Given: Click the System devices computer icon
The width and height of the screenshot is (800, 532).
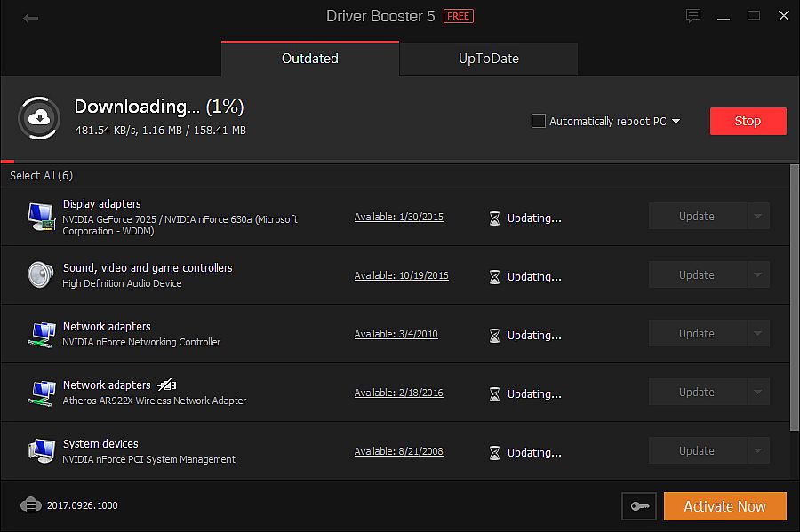Looking at the screenshot, I should pos(41,451).
